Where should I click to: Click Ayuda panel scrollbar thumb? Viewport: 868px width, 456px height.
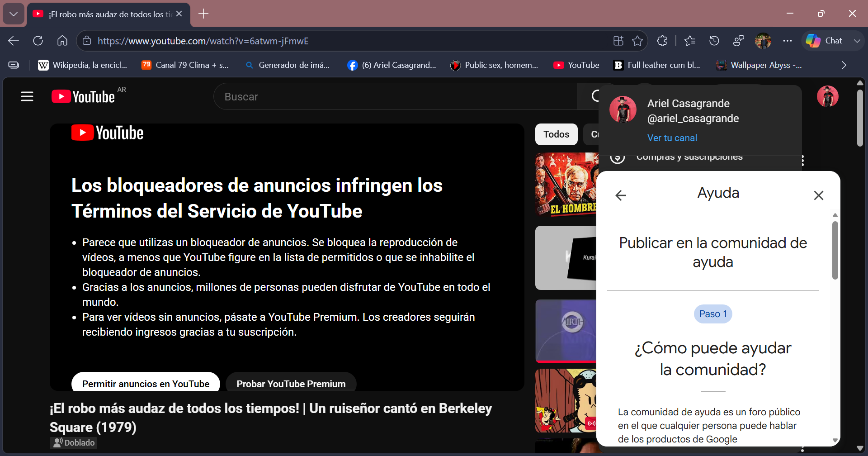point(835,250)
